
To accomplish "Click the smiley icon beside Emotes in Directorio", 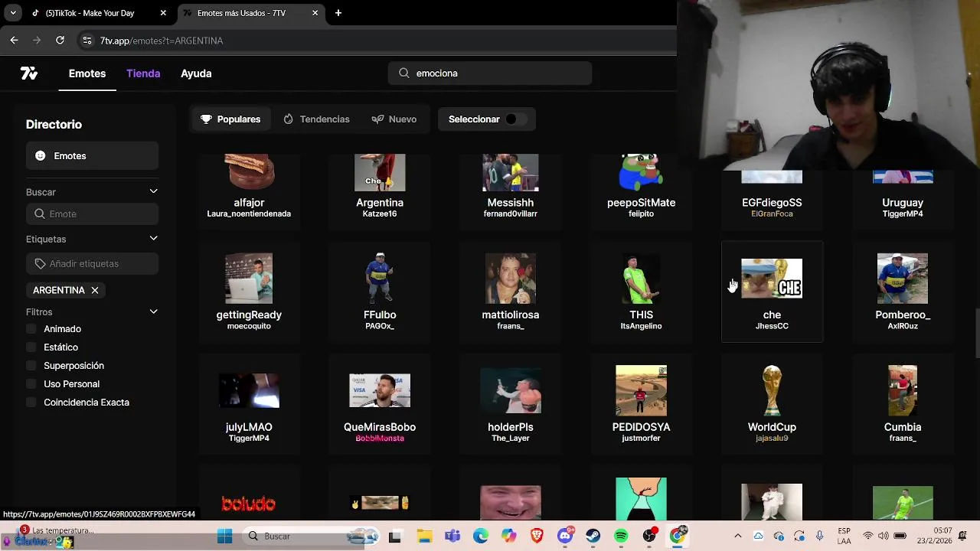I will (x=41, y=156).
